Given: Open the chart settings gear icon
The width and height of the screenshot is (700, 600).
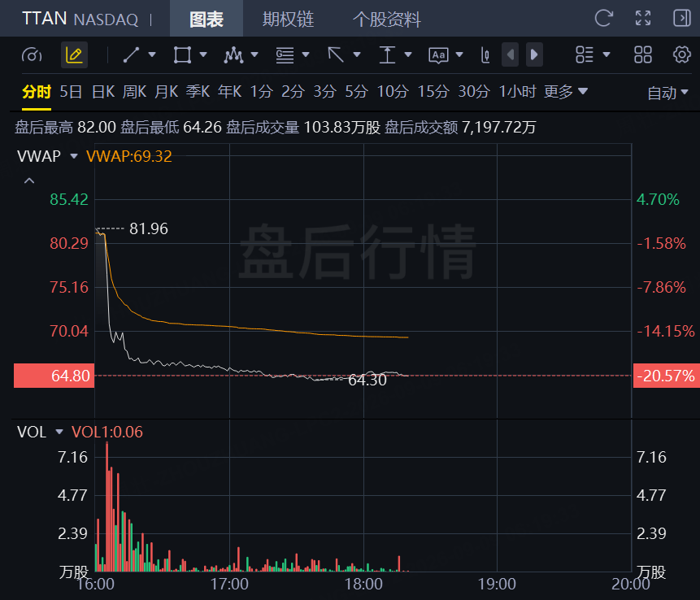Looking at the screenshot, I should [x=681, y=55].
